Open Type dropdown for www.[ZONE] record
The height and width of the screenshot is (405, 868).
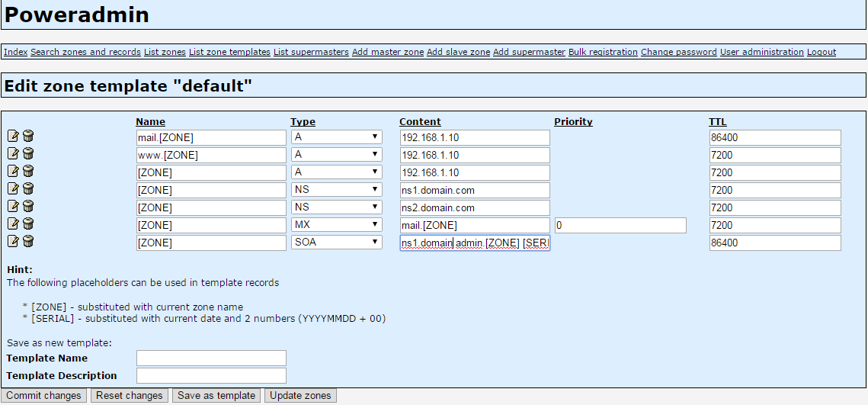(337, 155)
